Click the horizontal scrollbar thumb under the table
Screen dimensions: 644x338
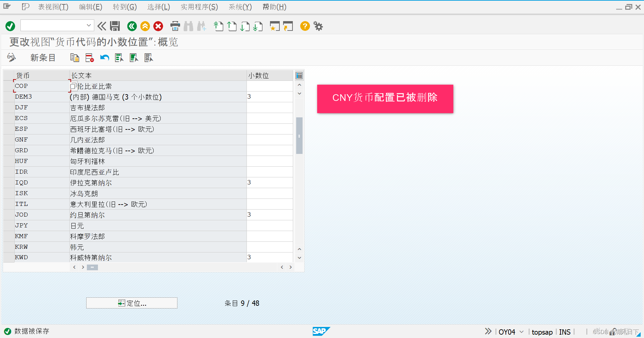[x=92, y=267]
